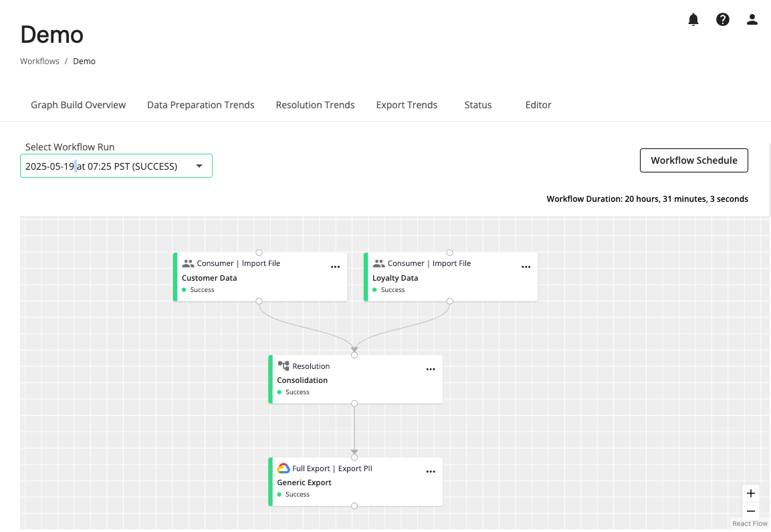Navigate to Workflows via the breadcrumb link
Screen dimensions: 771x532
[x=39, y=61]
